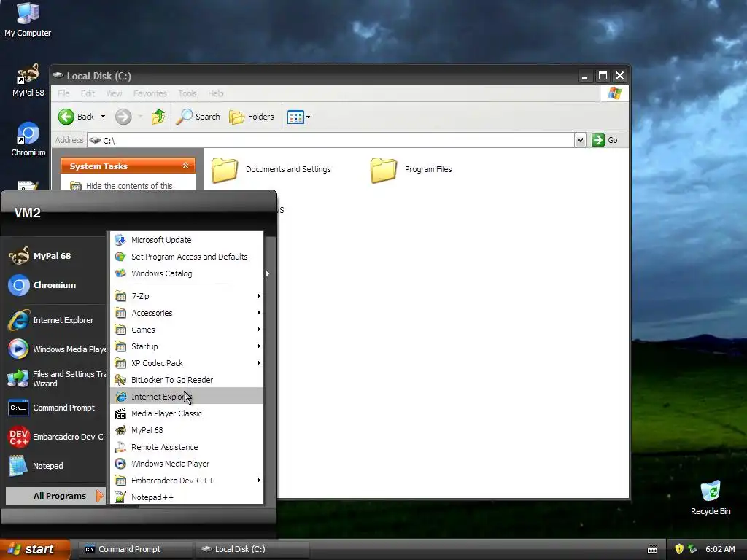Viewport: 747px width, 560px height.
Task: Open the Help menu
Action: pyautogui.click(x=215, y=93)
